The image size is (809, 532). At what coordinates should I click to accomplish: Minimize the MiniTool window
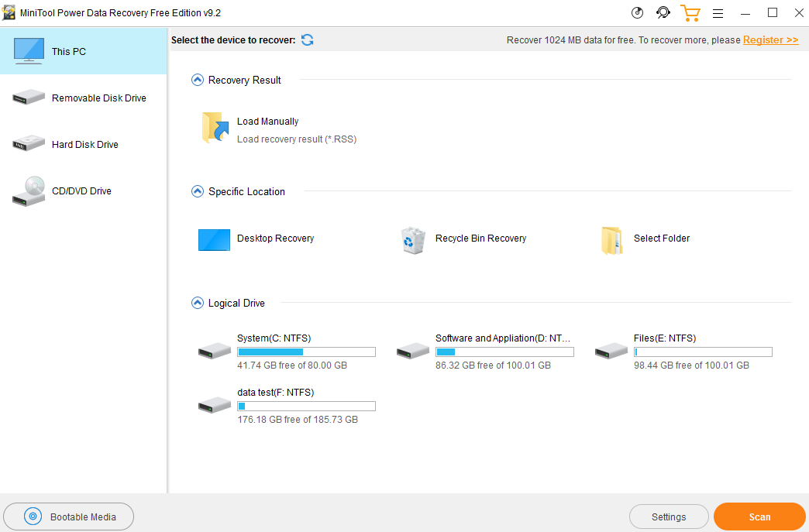745,13
